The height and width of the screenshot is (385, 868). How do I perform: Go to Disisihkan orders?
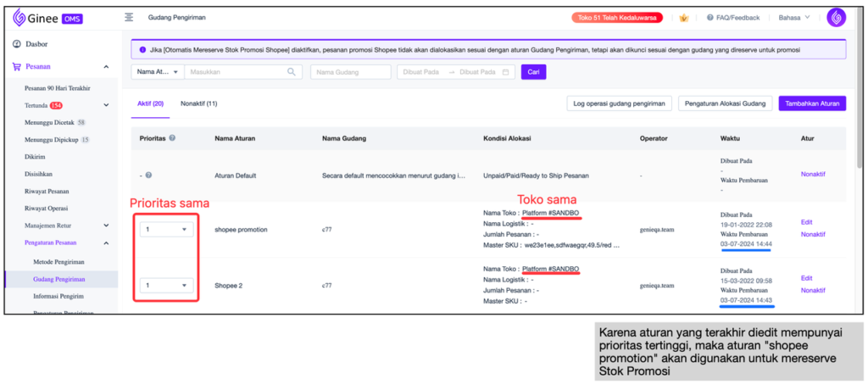tap(38, 174)
